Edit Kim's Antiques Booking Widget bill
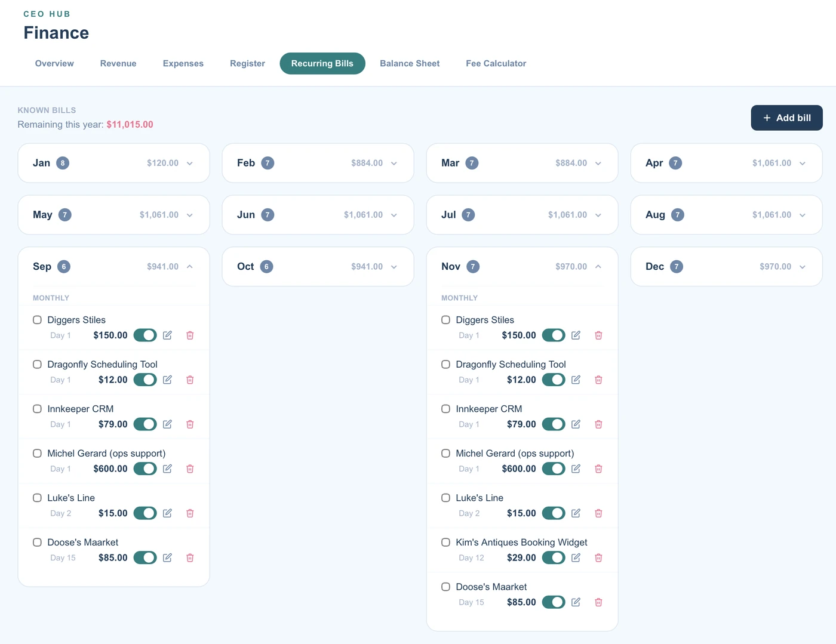 (x=576, y=557)
